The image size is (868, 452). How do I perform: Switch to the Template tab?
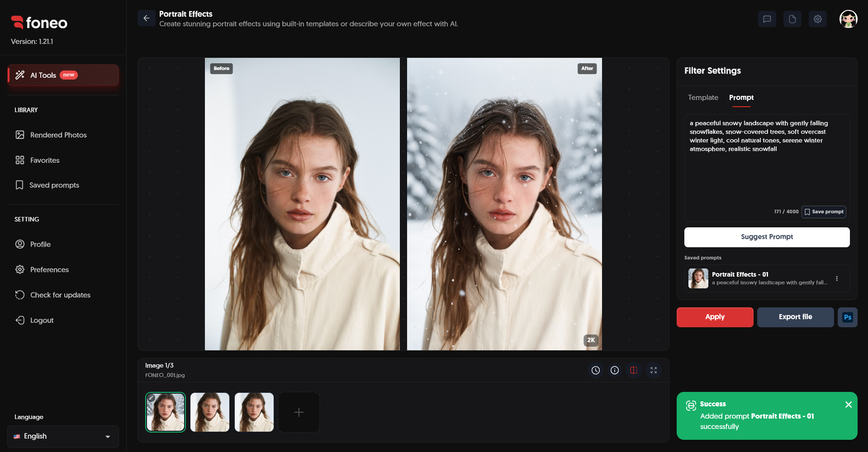[x=703, y=98]
